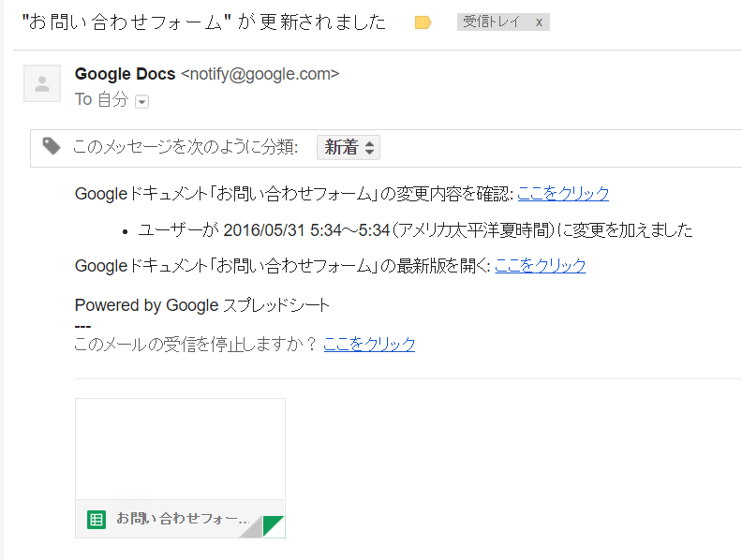Image resolution: width=742 pixels, height=560 pixels.
Task: Open the attachment preview thumbnail
Action: pos(180,449)
